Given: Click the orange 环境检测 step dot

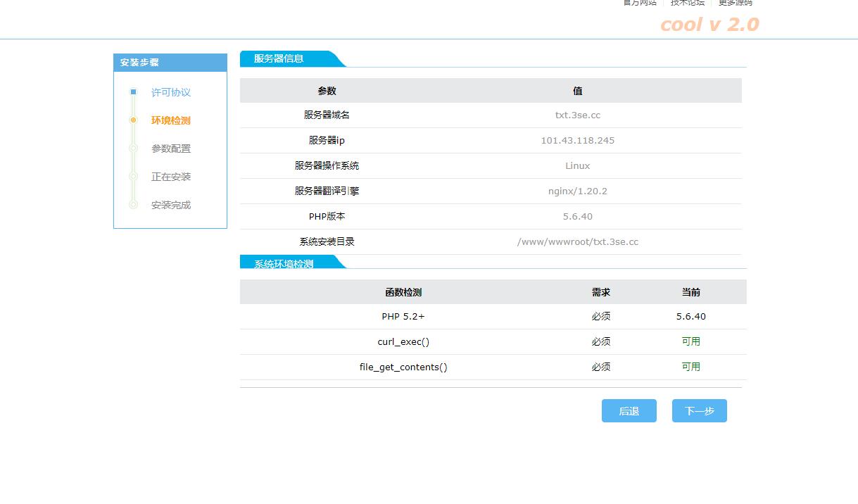Looking at the screenshot, I should [133, 120].
